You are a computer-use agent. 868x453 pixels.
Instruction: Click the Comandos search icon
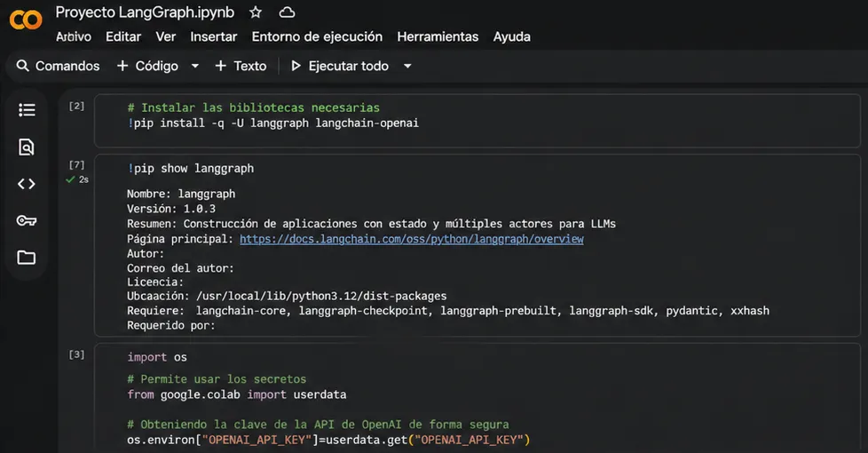23,66
